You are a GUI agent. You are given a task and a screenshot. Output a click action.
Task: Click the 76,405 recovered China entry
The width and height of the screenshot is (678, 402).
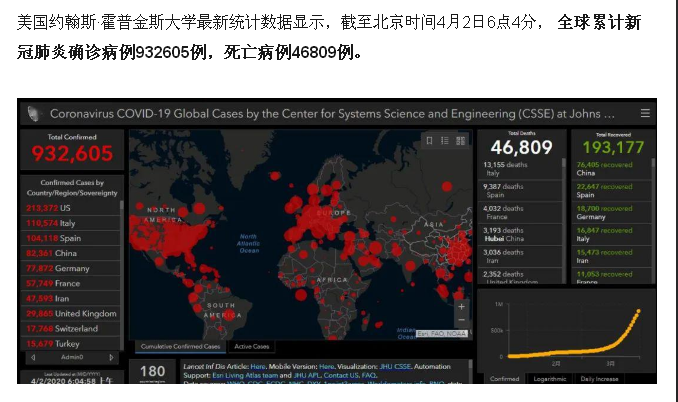[x=612, y=169]
